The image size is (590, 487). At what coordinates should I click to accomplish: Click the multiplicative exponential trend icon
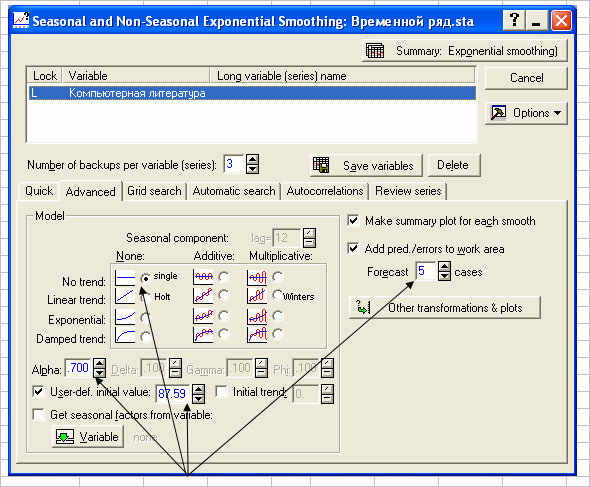(257, 316)
